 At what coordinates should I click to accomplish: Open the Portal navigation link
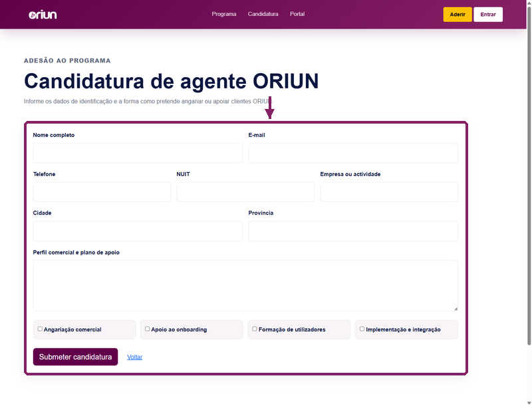(297, 14)
